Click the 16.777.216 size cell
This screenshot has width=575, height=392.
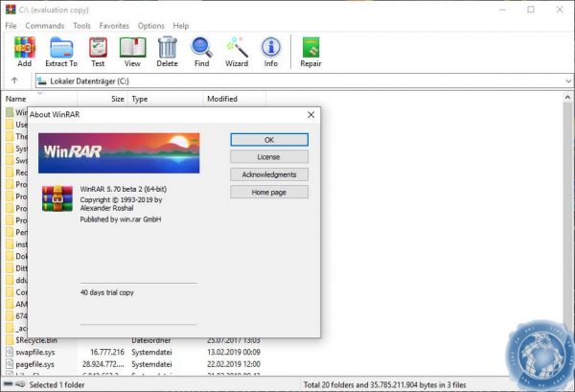[x=107, y=352]
